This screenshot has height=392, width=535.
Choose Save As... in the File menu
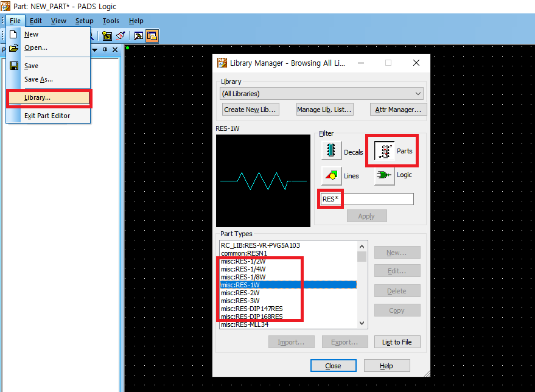click(49, 79)
